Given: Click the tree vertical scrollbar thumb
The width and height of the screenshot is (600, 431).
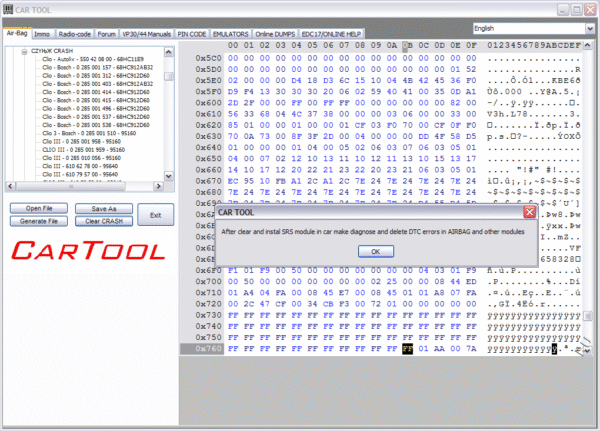Looking at the screenshot, I should [x=169, y=77].
